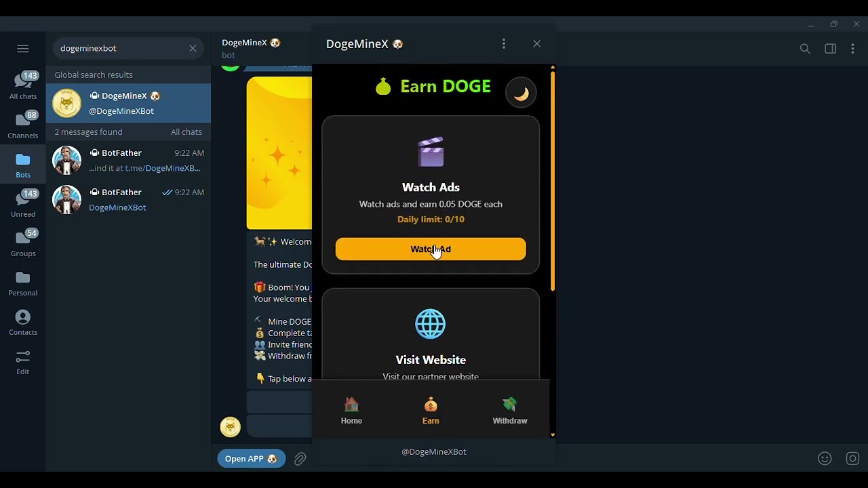Click the orange Watch Ad button
The height and width of the screenshot is (488, 868).
click(431, 249)
